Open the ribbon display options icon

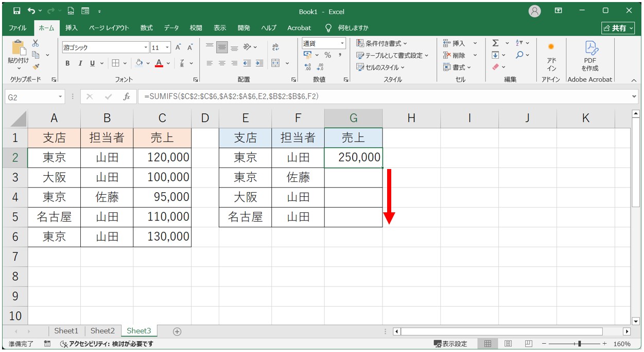[559, 11]
